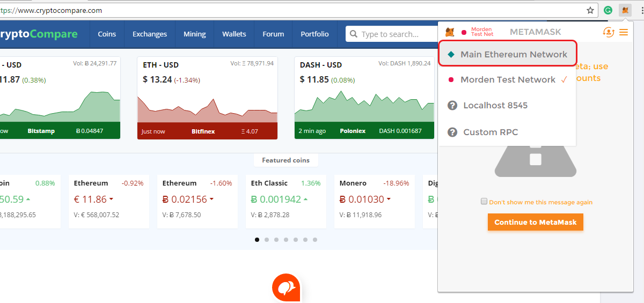Click the MetaMask account switch icon
644x303 pixels.
609,32
